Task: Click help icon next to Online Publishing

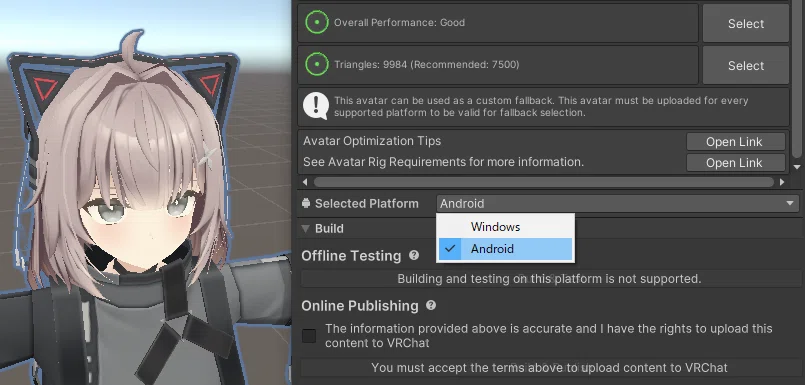Action: pos(431,305)
